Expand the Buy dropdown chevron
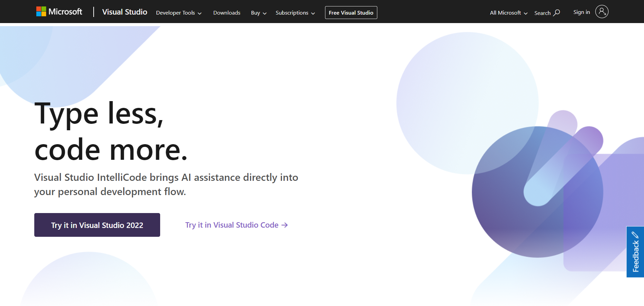This screenshot has width=644, height=306. click(x=265, y=13)
